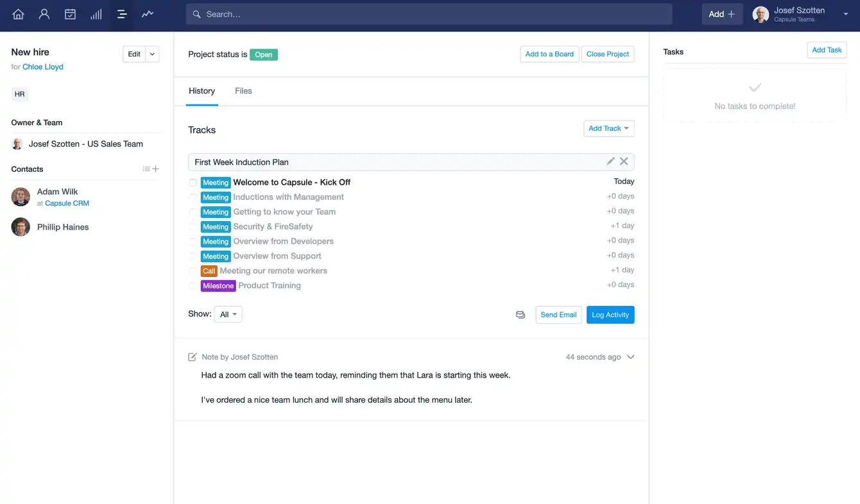This screenshot has height=504, width=860.
Task: Click the orange Call label badge
Action: (209, 271)
